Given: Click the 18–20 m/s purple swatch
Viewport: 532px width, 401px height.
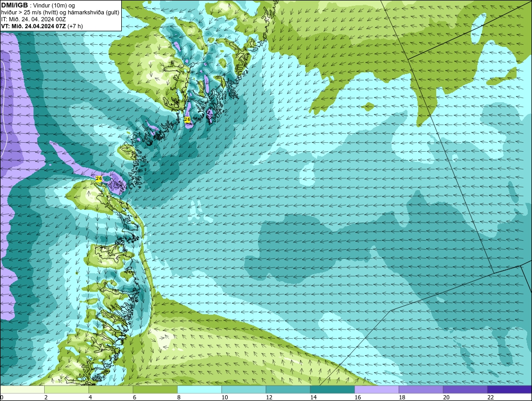Looking at the screenshot, I should tap(421, 389).
